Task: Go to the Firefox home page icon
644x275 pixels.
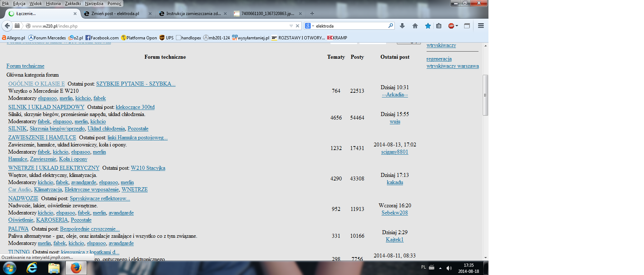Action: coord(415,26)
